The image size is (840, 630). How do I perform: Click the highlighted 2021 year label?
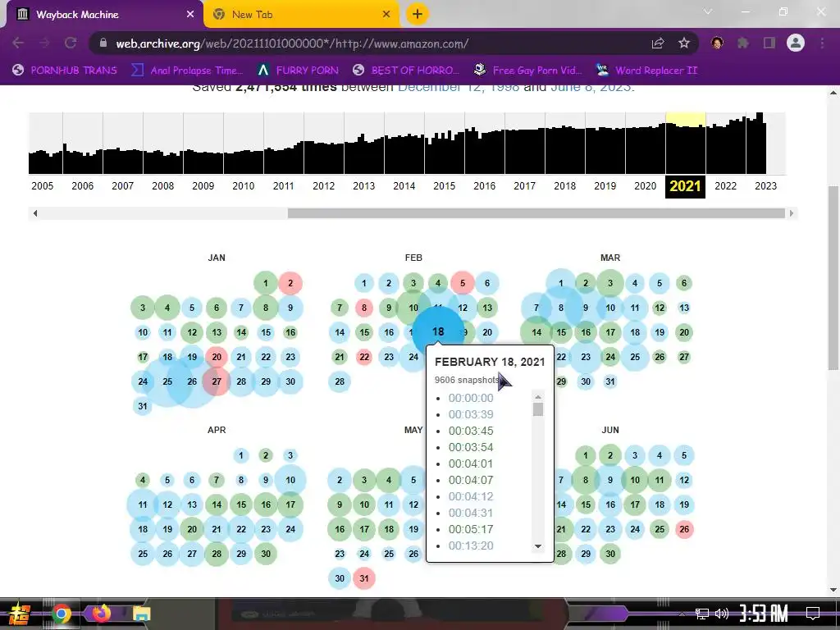pyautogui.click(x=685, y=186)
